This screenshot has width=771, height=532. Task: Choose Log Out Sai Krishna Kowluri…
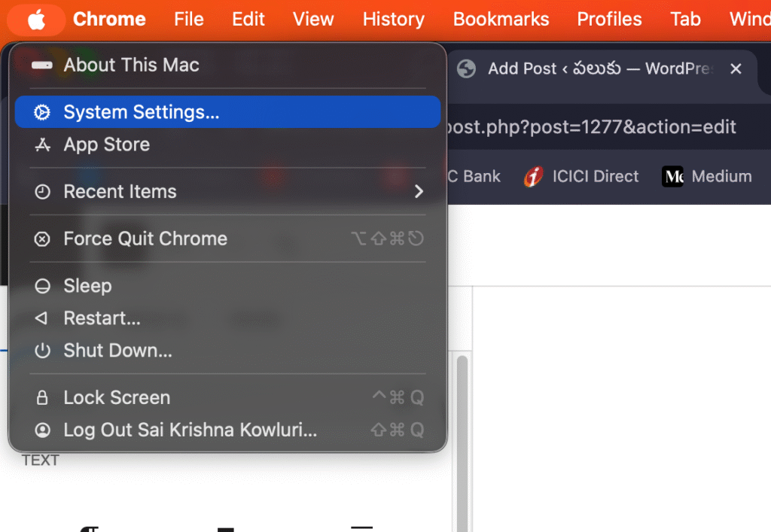[x=227, y=430]
